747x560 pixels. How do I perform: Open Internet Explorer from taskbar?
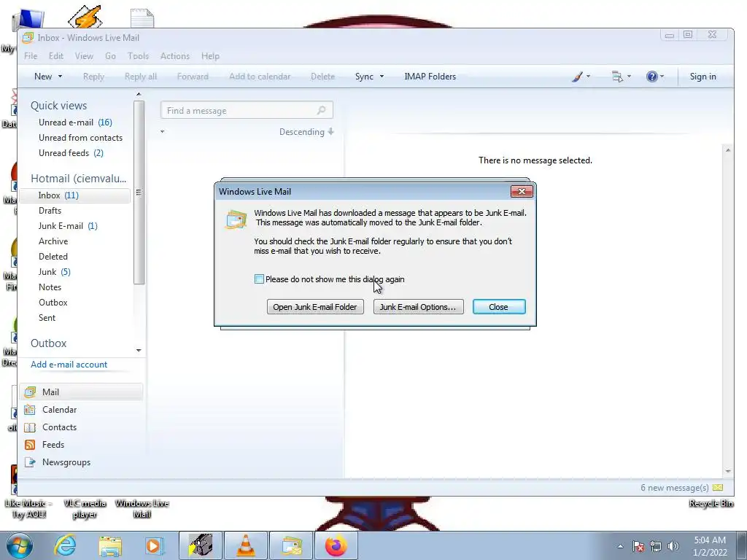click(65, 545)
